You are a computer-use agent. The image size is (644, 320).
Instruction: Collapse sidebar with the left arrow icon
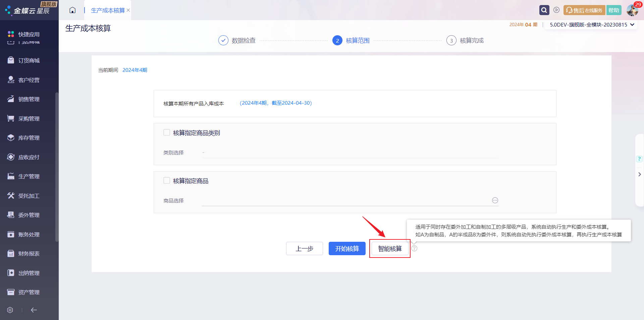[34, 310]
